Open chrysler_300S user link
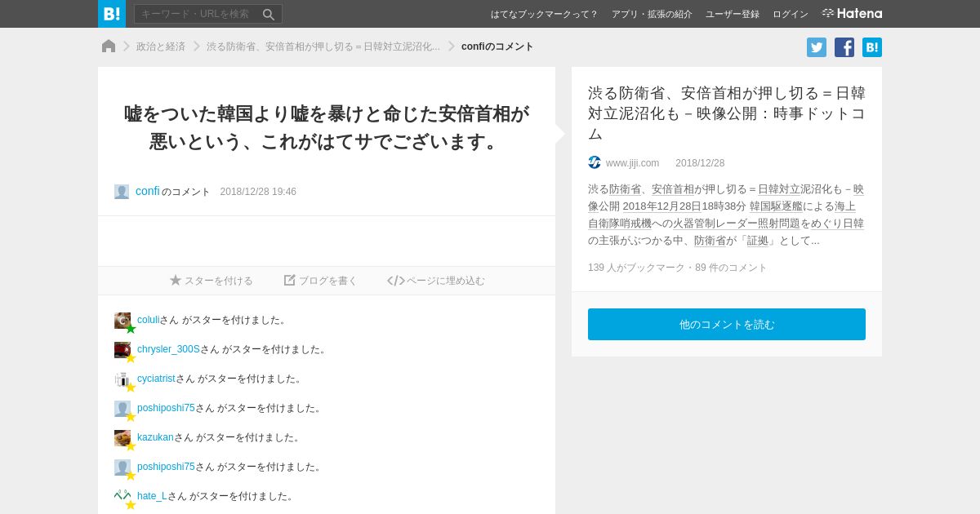Image resolution: width=980 pixels, height=514 pixels. (168, 349)
